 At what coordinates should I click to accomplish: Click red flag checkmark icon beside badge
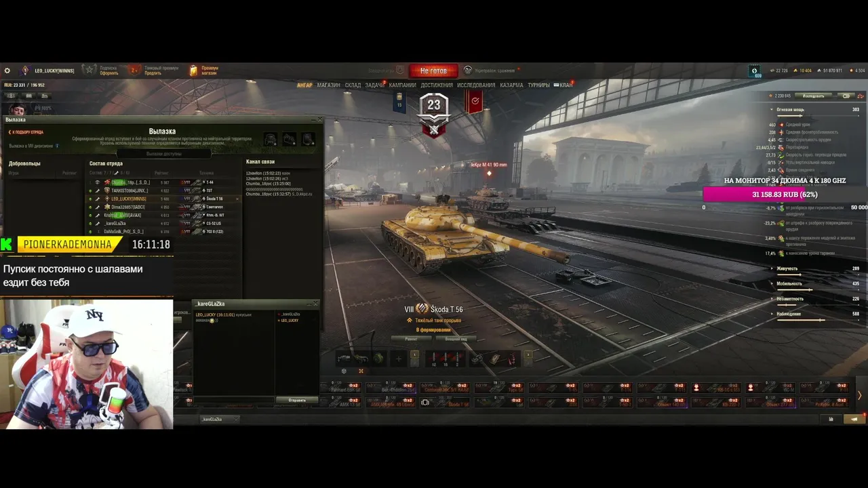[x=475, y=102]
